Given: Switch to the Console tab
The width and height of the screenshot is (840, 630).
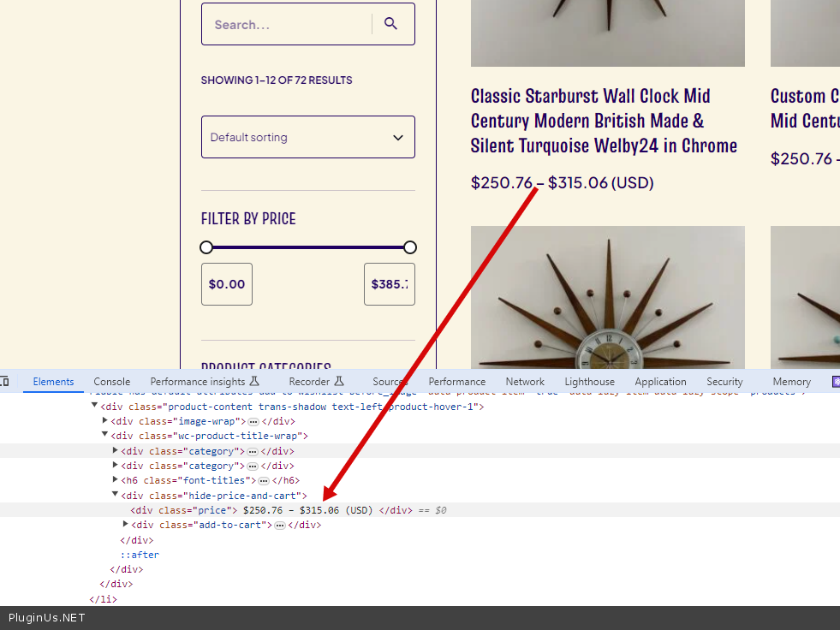Looking at the screenshot, I should coord(112,382).
